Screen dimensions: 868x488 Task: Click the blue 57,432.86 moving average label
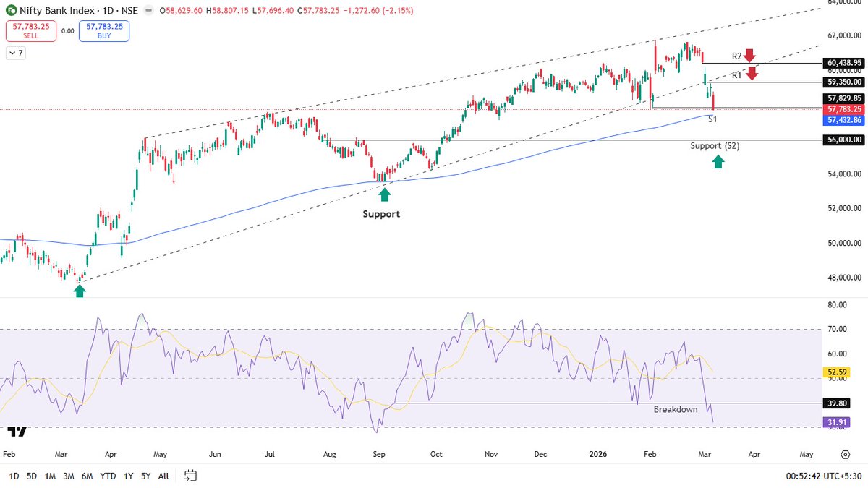click(843, 120)
